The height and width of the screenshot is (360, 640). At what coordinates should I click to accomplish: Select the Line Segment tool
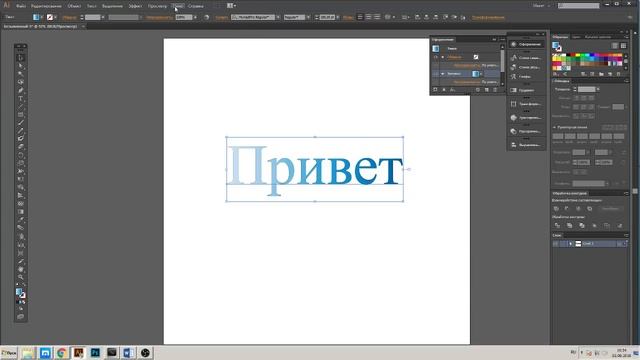coord(21,107)
